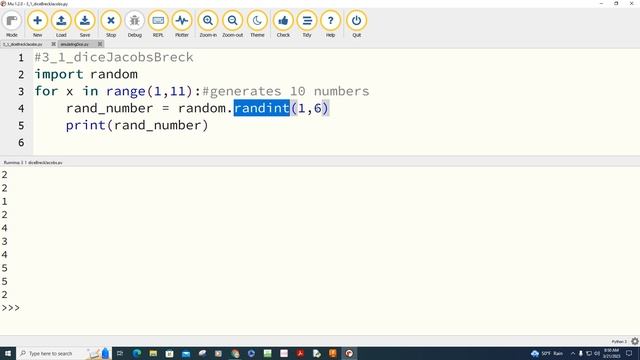
Task: Click 'import random' on line 2
Action: 86,74
